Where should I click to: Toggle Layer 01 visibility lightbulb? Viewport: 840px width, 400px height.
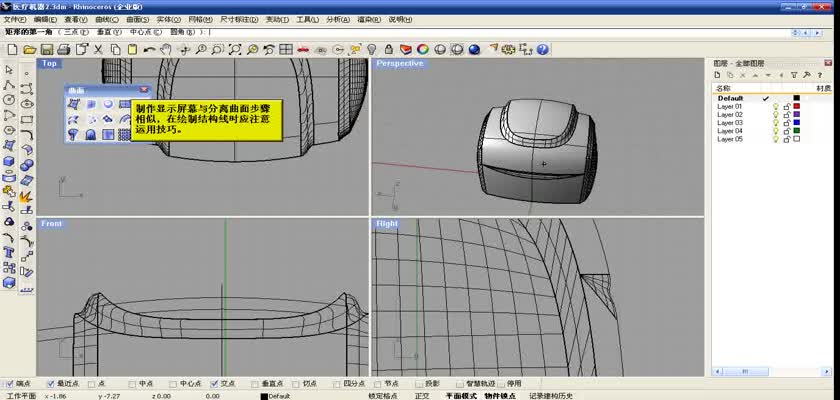click(775, 107)
